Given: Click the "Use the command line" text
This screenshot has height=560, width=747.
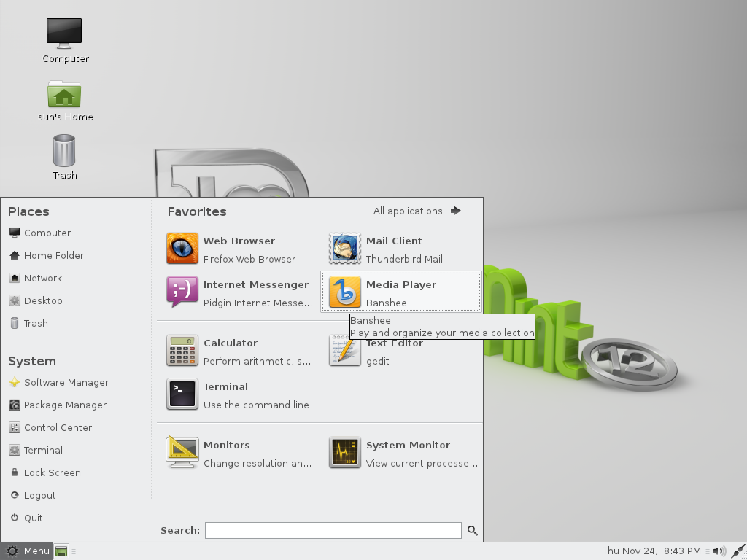Looking at the screenshot, I should pos(256,405).
